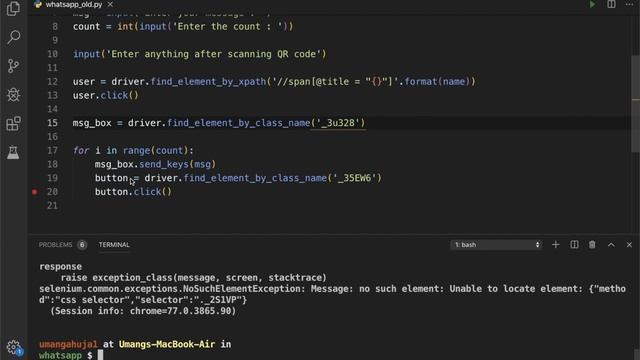Screen dimensions: 640x360
Task: Open the Testing flask view
Action: pos(13,152)
